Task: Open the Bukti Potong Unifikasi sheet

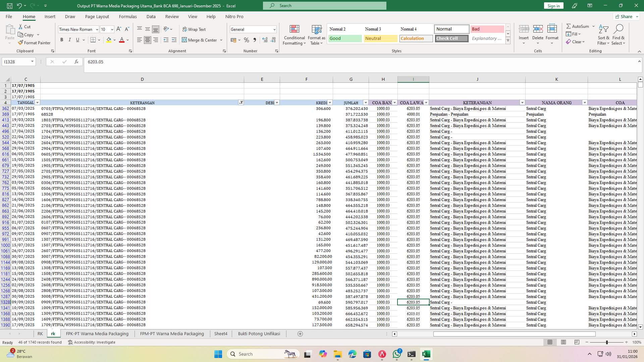Action: click(259, 334)
